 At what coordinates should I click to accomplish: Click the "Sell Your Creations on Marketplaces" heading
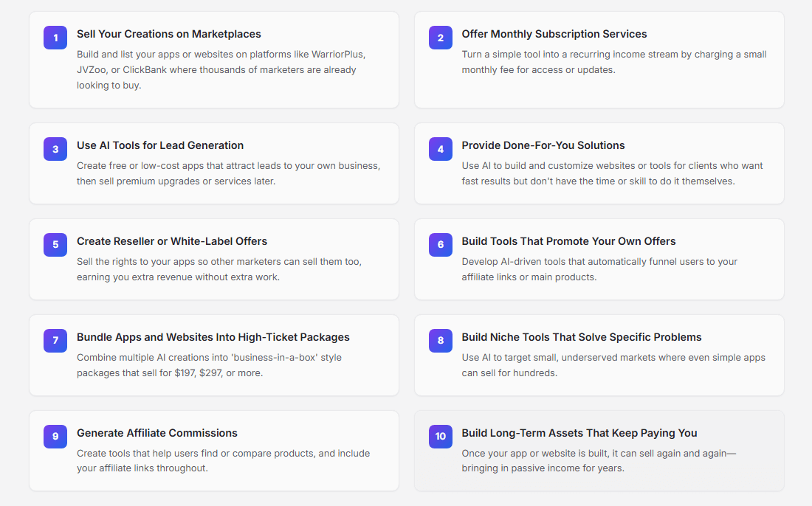pyautogui.click(x=168, y=34)
